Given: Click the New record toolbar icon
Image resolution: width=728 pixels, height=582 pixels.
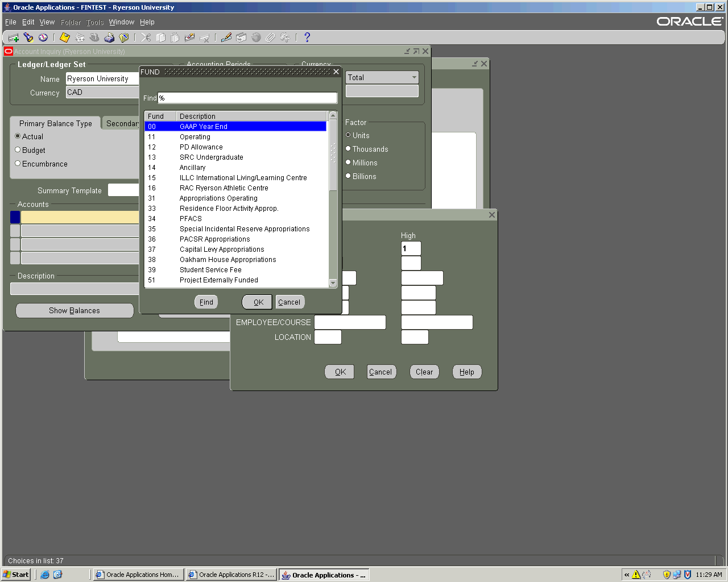Looking at the screenshot, I should pos(14,38).
